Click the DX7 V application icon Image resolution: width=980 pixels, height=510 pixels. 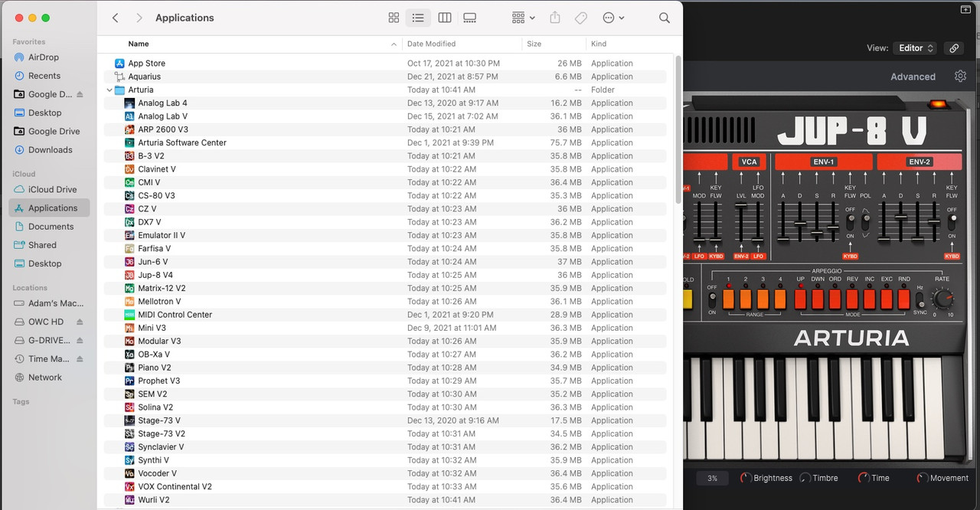point(129,222)
